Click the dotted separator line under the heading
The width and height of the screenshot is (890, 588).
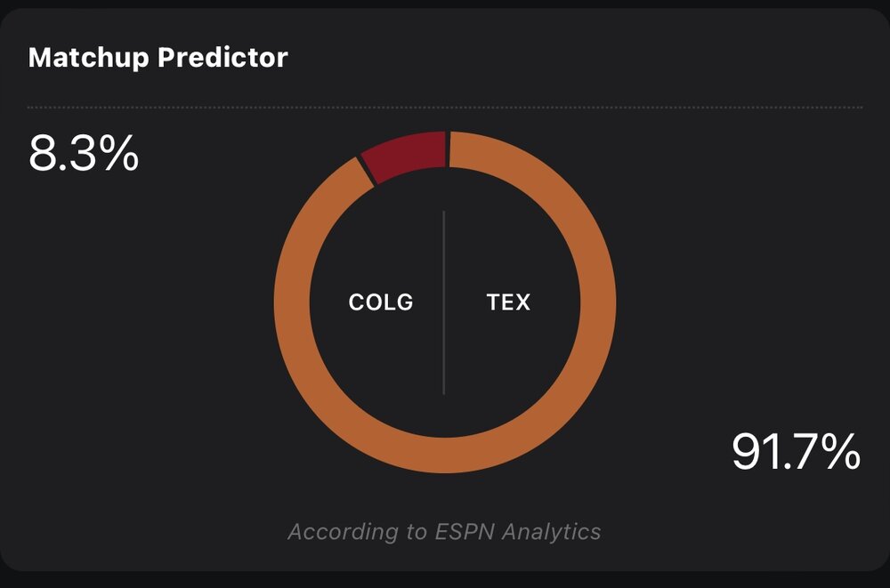coord(445,107)
